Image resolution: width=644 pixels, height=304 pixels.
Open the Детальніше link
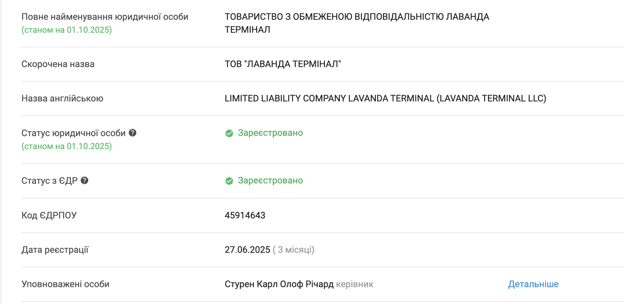click(533, 284)
